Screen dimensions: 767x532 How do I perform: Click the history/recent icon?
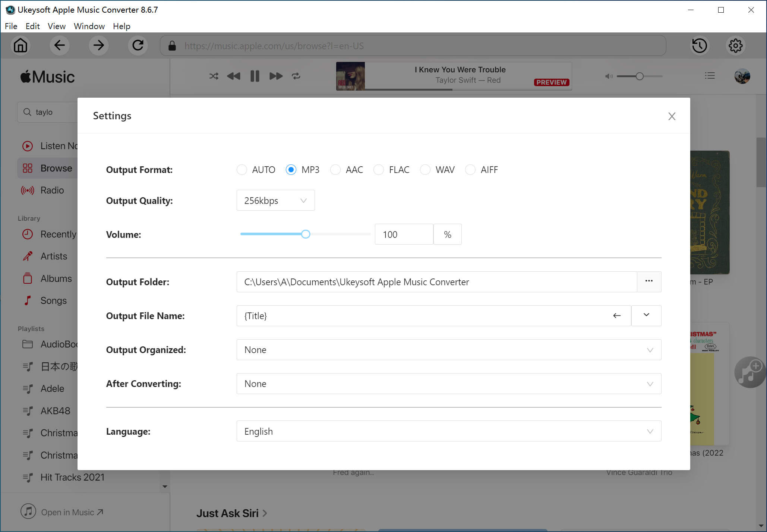[x=700, y=45]
